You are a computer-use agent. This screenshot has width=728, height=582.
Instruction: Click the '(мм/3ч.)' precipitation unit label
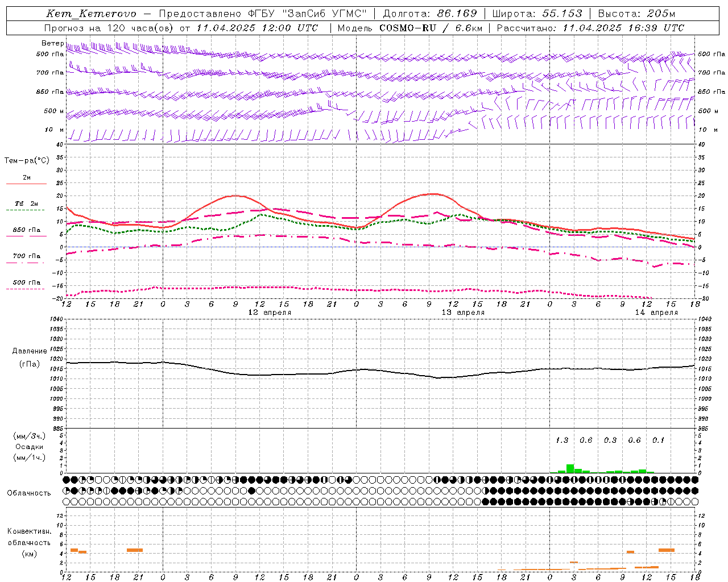30,436
